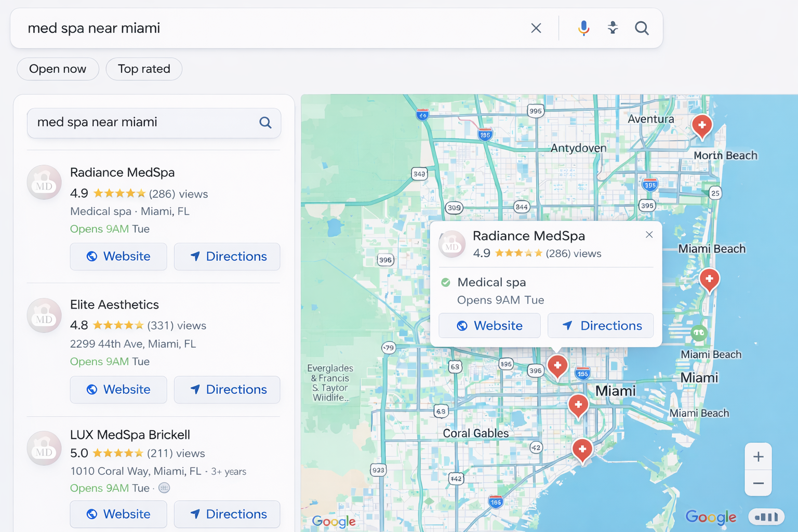Click Aventura label on map
Screen dimensions: 798x532
(x=651, y=119)
